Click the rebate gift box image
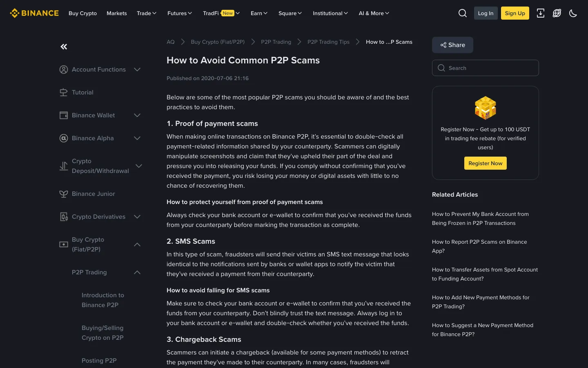The height and width of the screenshot is (368, 588). coord(486,108)
